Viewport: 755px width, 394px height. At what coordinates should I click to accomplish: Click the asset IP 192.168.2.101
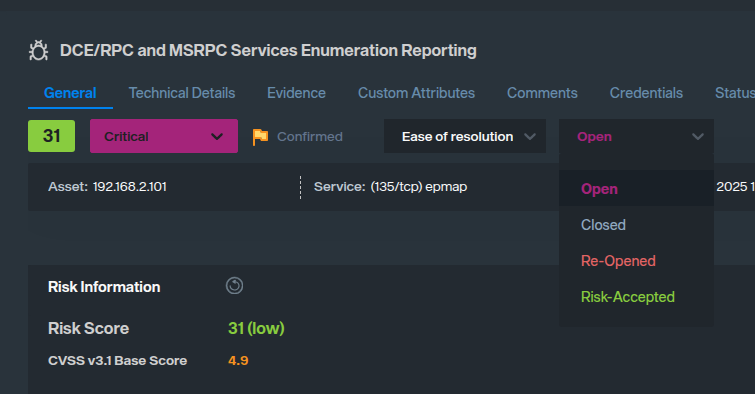[x=130, y=187]
